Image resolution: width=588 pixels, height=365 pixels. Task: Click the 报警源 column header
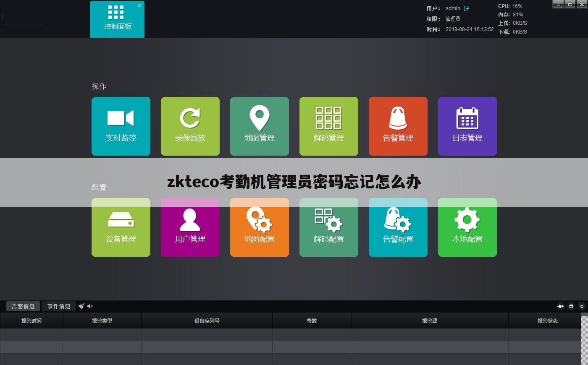(x=430, y=321)
